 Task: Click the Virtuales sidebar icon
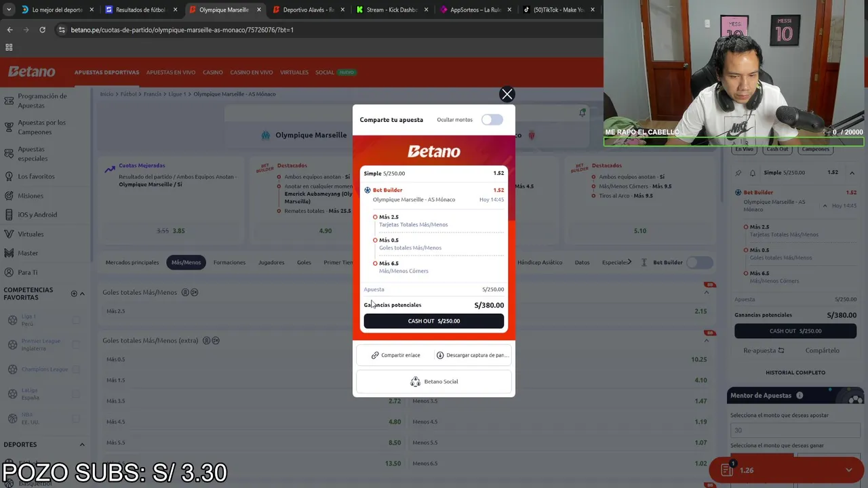(9, 234)
